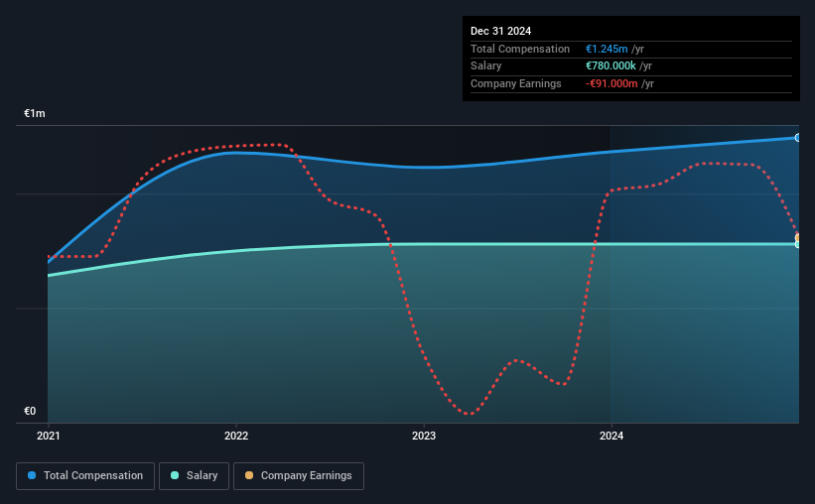Click the Company Earnings tooltip row label

point(515,83)
